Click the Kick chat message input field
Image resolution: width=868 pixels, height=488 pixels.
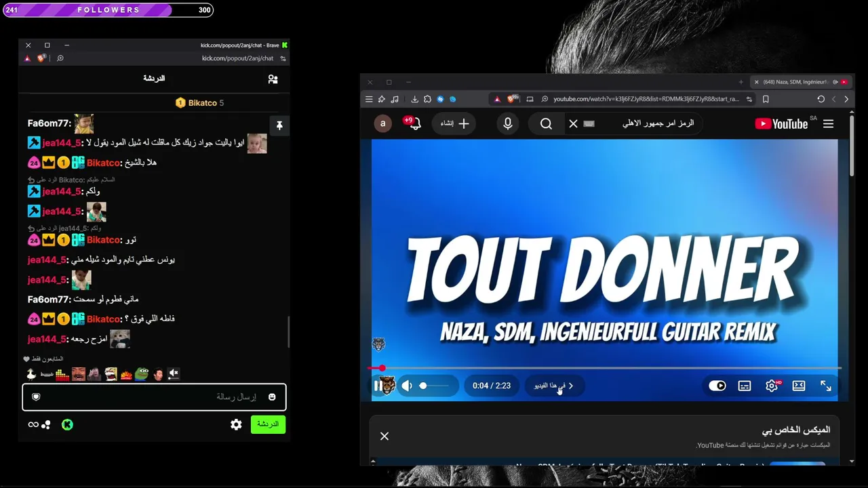point(154,397)
